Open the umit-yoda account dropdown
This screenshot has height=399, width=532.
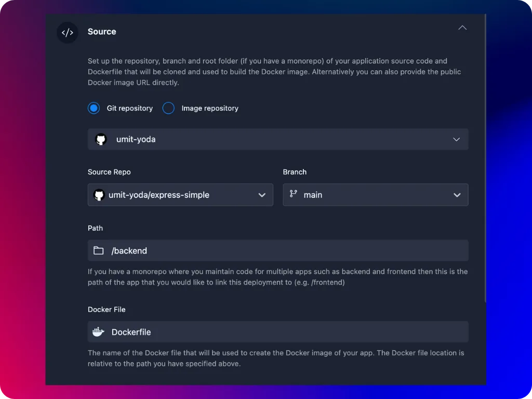tap(278, 139)
